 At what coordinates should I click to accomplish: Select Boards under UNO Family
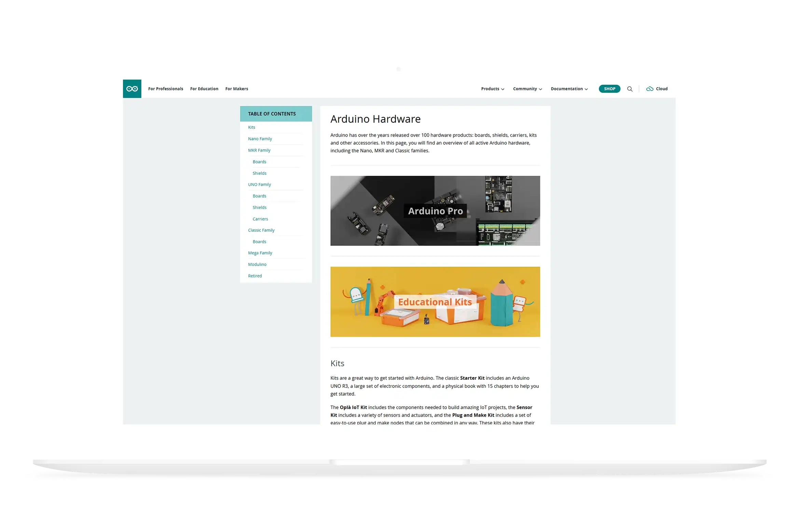click(x=259, y=196)
